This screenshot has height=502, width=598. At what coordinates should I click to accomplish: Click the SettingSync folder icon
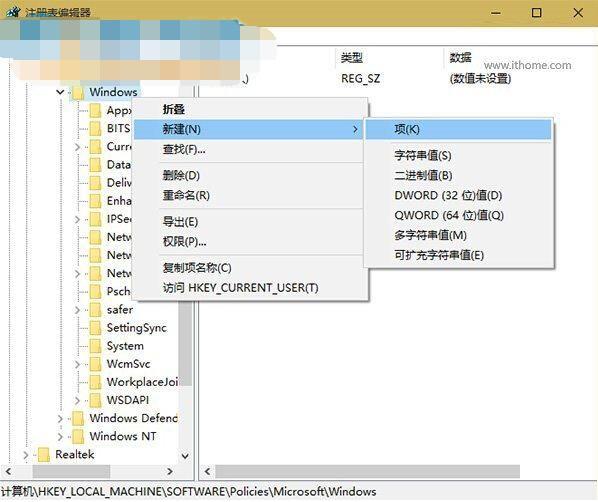click(95, 328)
